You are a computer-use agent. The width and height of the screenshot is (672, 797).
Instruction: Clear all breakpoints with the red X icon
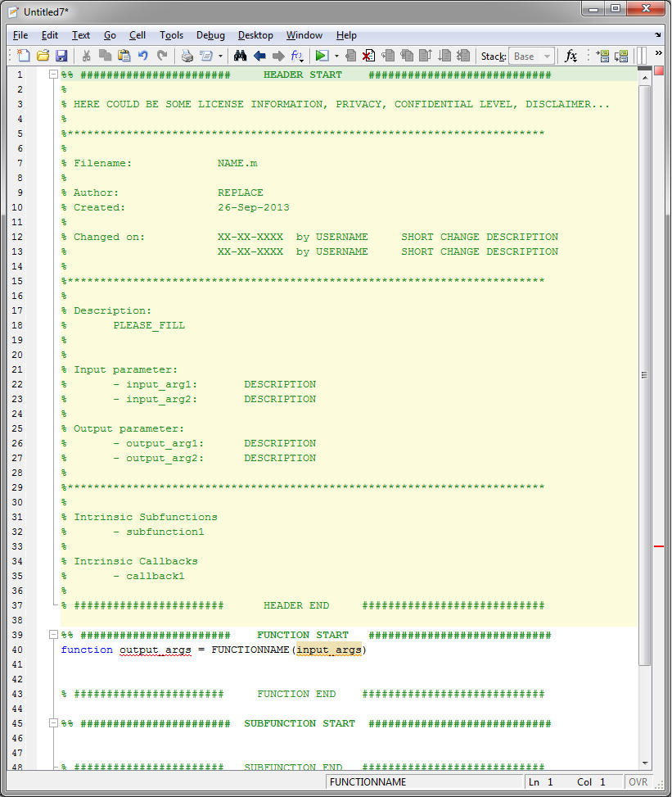tap(369, 56)
